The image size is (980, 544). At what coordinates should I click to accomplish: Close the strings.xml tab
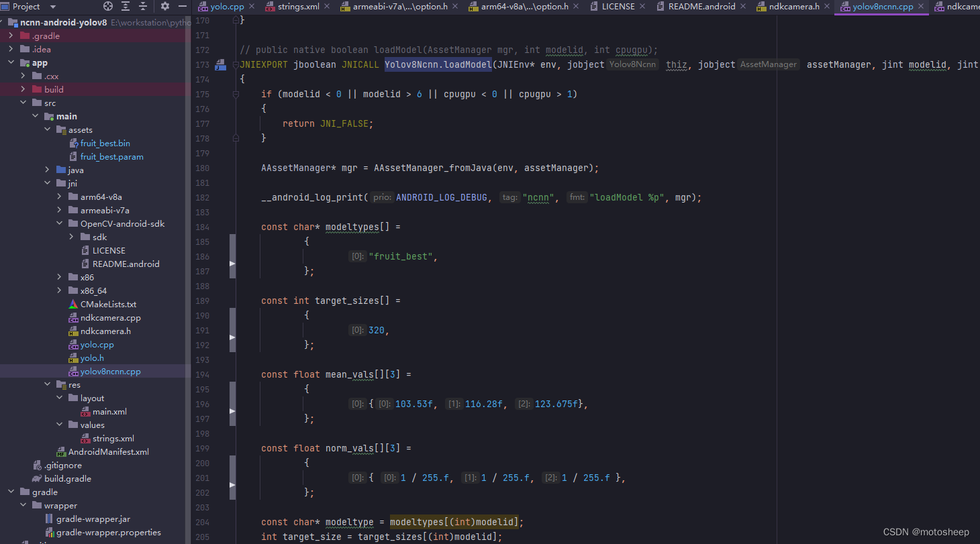(327, 7)
